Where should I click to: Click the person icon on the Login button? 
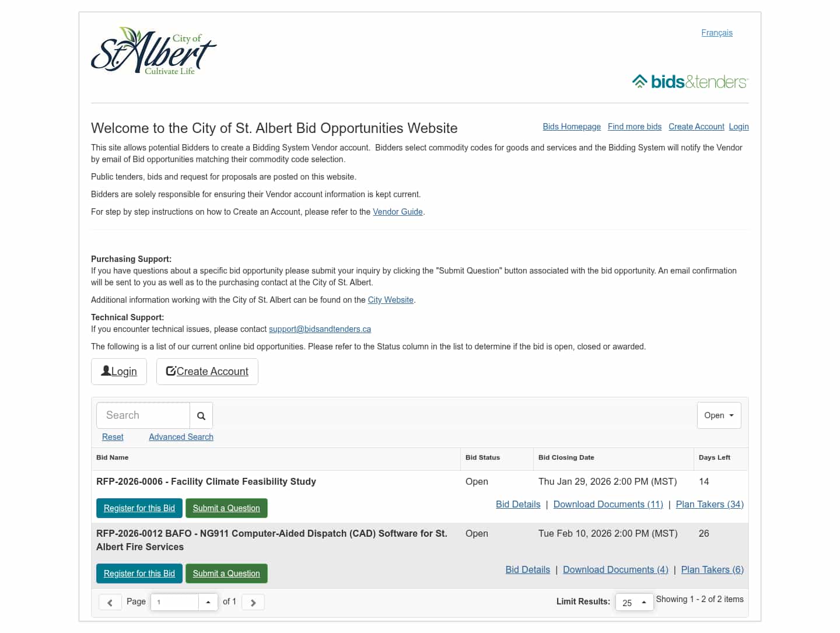tap(106, 370)
